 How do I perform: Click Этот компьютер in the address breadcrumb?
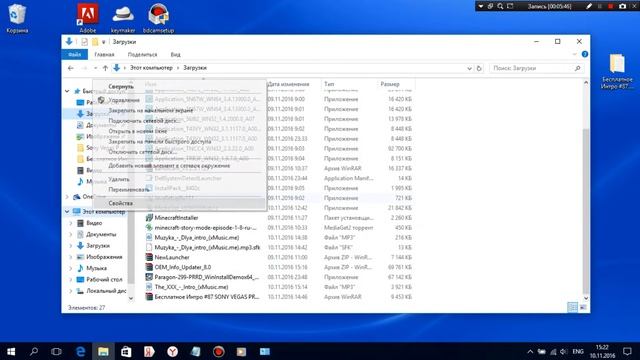pos(151,68)
